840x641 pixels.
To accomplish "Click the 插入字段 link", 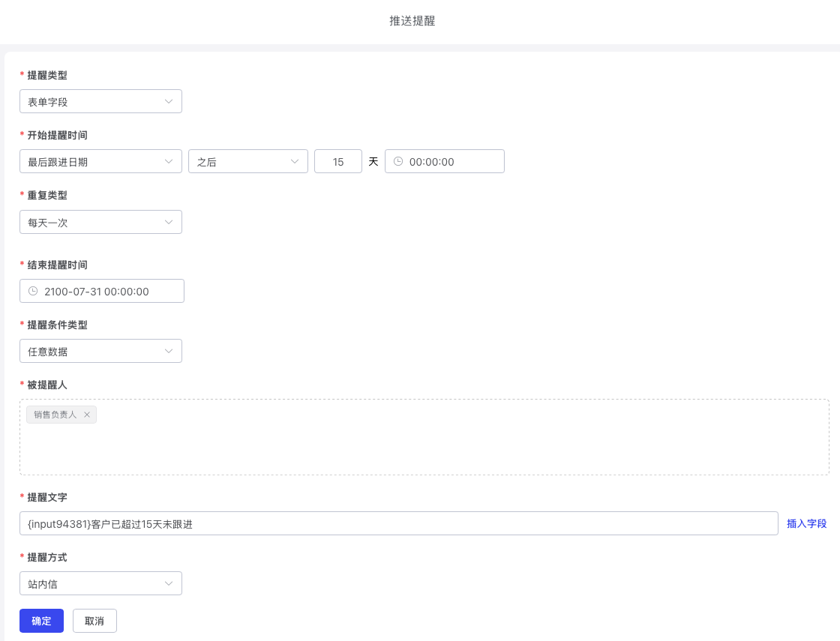I will tap(806, 523).
